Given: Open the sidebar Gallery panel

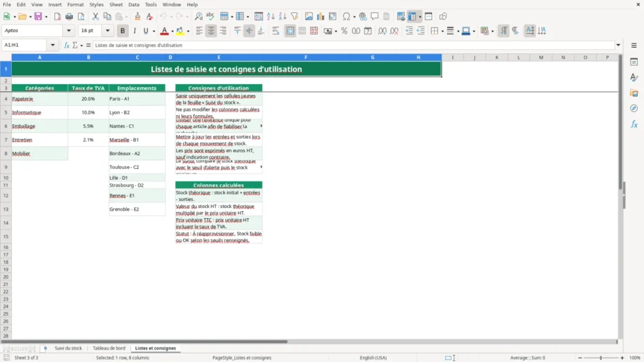Looking at the screenshot, I should tap(634, 93).
